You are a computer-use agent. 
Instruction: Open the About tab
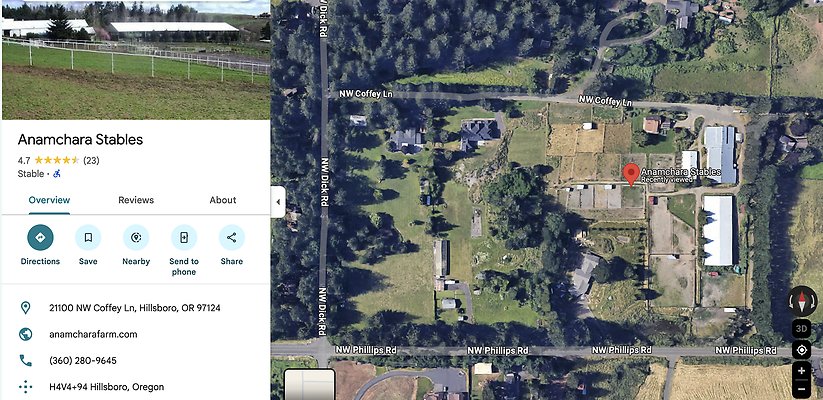pos(223,200)
